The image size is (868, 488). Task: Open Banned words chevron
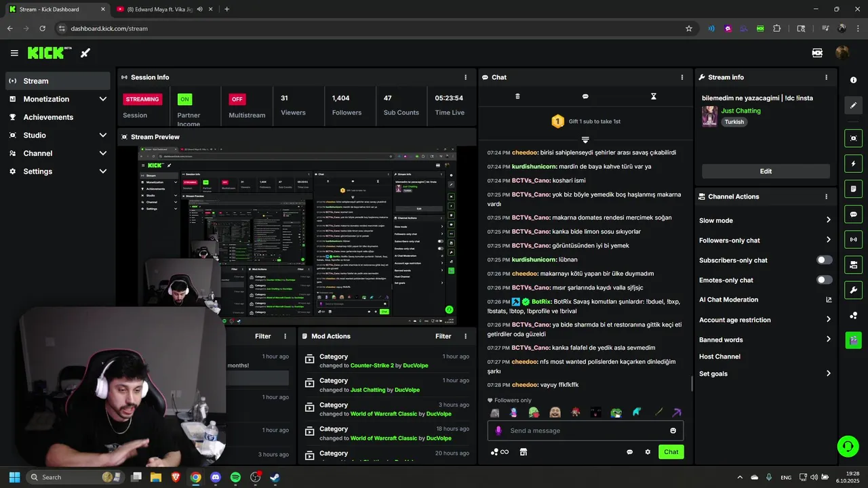coord(828,340)
